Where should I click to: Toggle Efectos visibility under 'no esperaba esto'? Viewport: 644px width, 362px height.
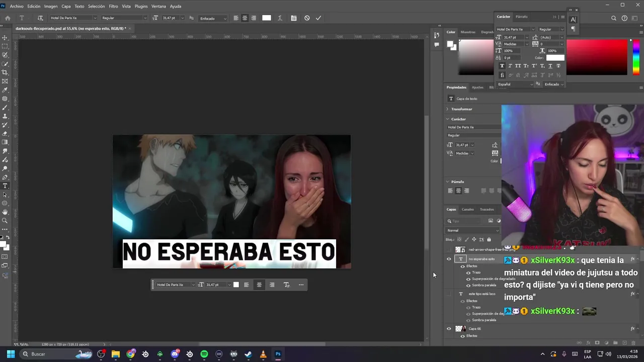click(x=463, y=266)
